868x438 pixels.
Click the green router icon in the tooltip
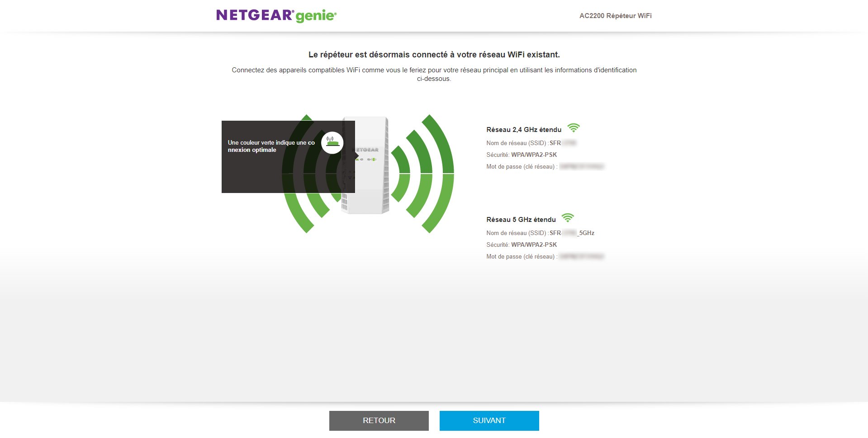332,142
